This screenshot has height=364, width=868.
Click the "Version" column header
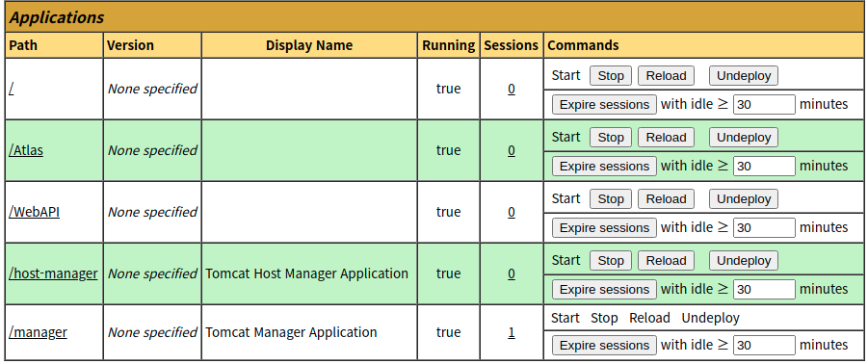coord(130,45)
